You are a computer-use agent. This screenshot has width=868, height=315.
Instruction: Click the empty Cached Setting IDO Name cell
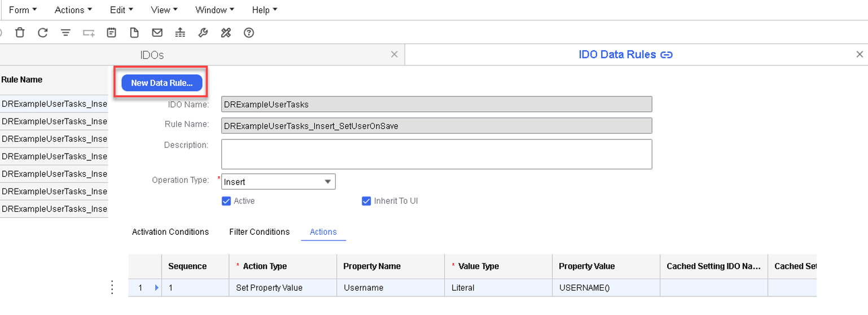coord(714,288)
